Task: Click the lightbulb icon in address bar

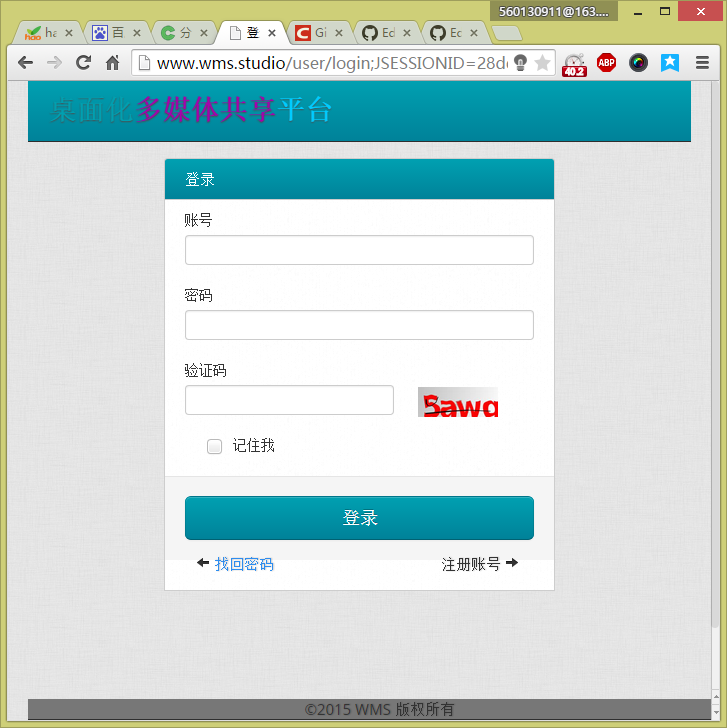Action: coord(521,63)
